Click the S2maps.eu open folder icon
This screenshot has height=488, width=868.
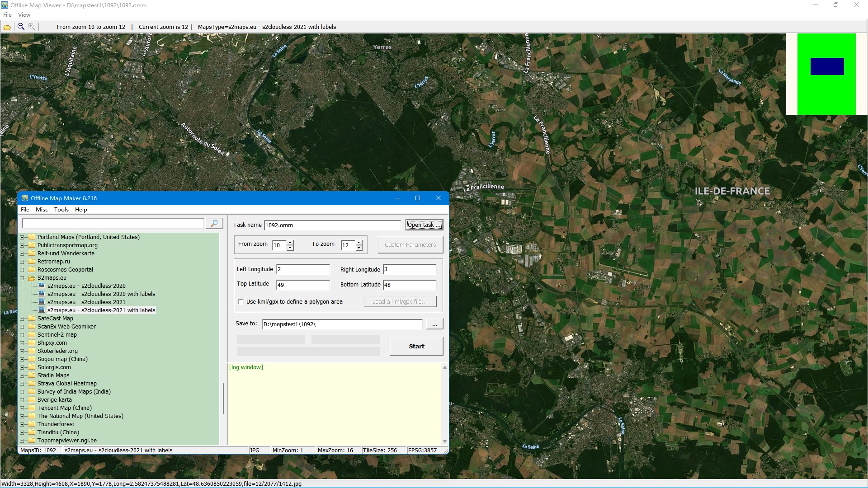click(32, 278)
